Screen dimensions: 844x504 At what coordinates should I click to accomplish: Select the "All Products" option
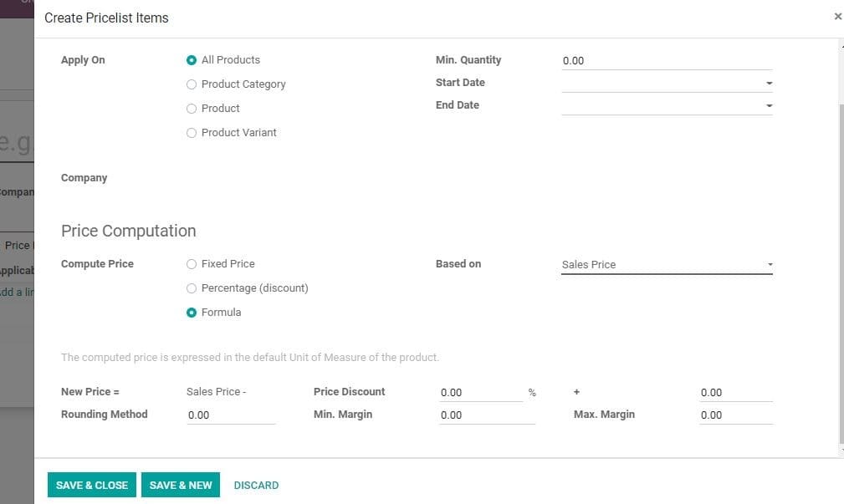tap(192, 60)
